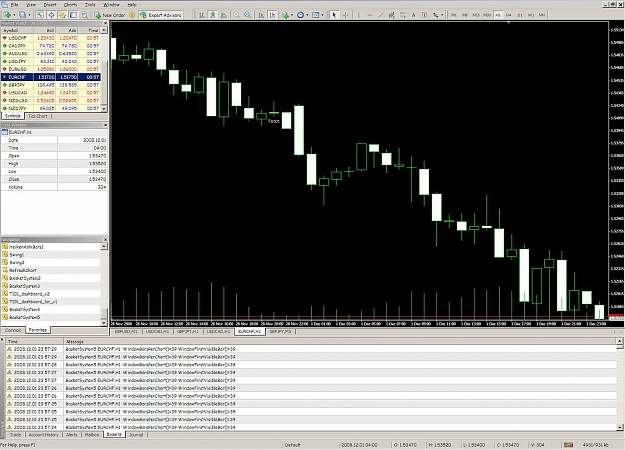Open the Charts menu
This screenshot has height=450, width=625.
point(70,5)
